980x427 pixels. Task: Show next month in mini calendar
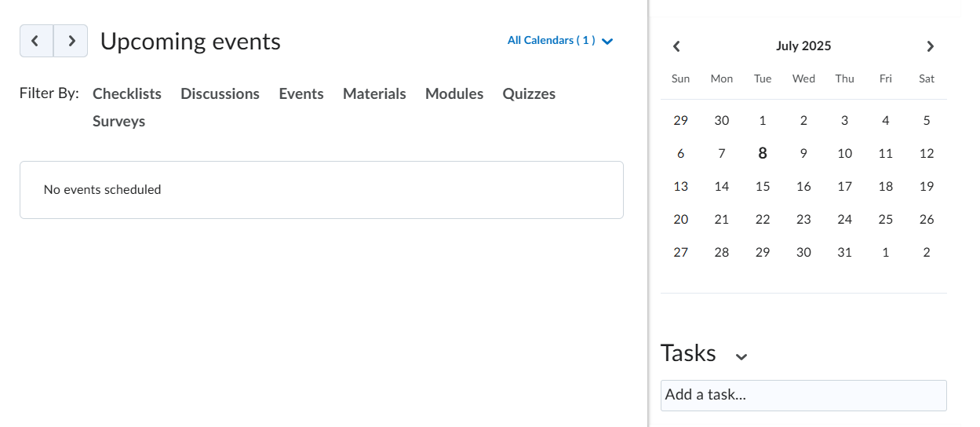[x=931, y=46]
